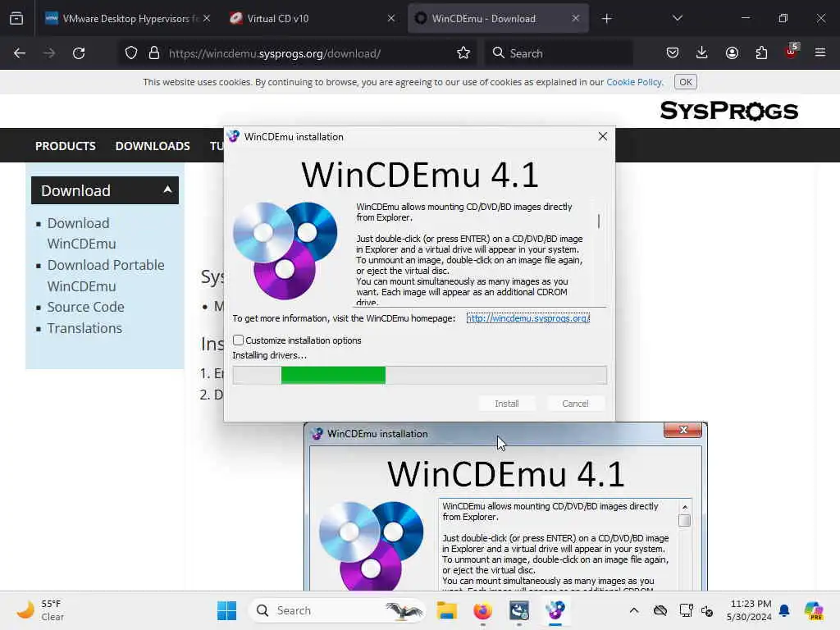Select the WinCDEmu - Download tab

[x=498, y=19]
